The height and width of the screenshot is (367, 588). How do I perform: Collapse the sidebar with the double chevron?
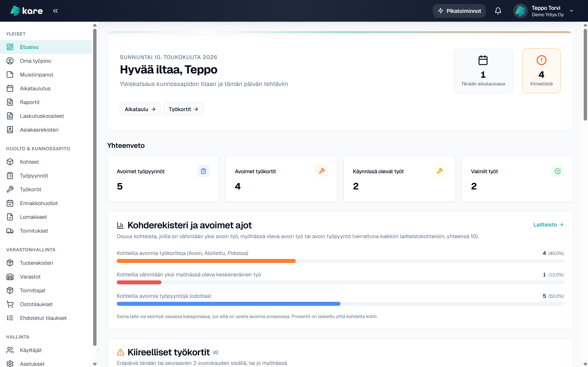pos(55,11)
